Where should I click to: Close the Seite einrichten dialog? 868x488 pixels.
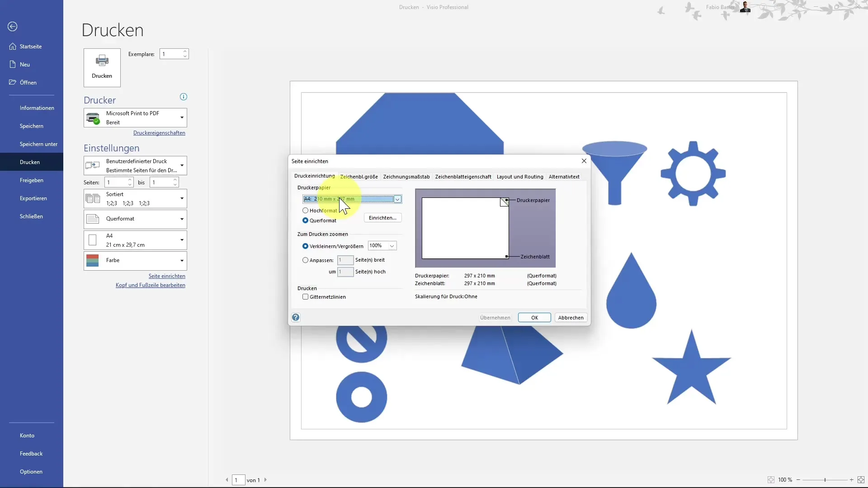point(584,161)
